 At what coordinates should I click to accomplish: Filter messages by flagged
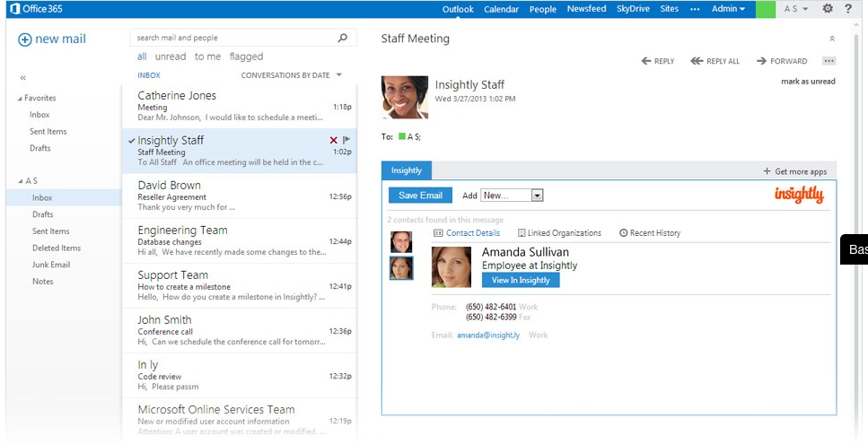(x=246, y=57)
